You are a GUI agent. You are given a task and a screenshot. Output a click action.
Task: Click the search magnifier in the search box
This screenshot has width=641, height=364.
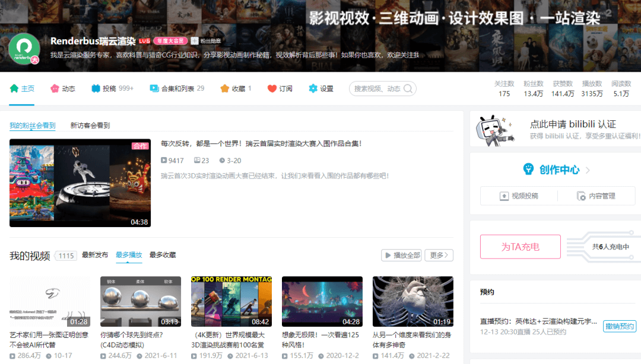pyautogui.click(x=407, y=88)
